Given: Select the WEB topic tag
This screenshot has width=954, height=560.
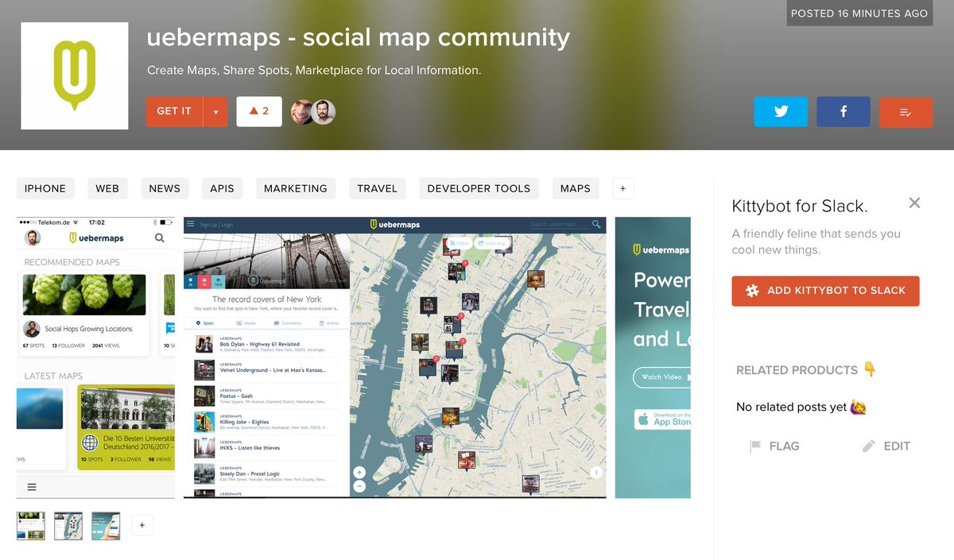Looking at the screenshot, I should coord(107,188).
